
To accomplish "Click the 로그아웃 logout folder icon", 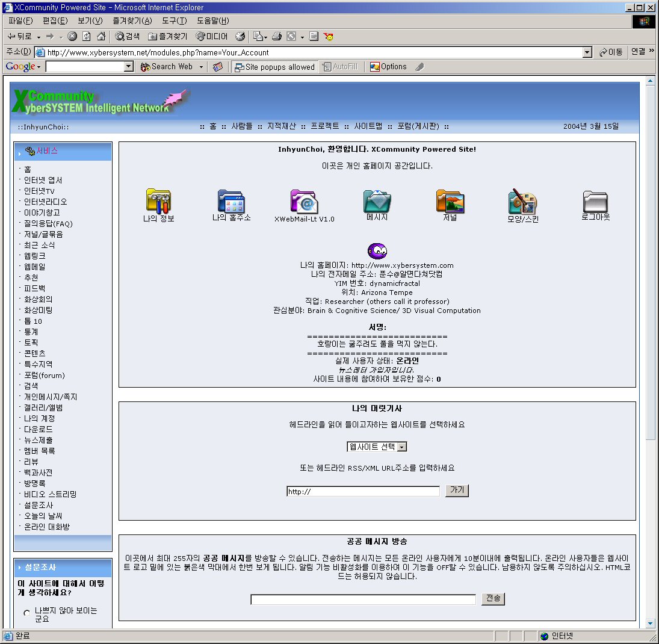I will (x=595, y=201).
